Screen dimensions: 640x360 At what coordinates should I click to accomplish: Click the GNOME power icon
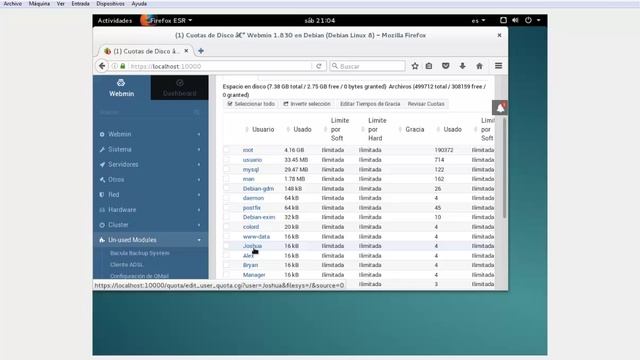pos(528,20)
